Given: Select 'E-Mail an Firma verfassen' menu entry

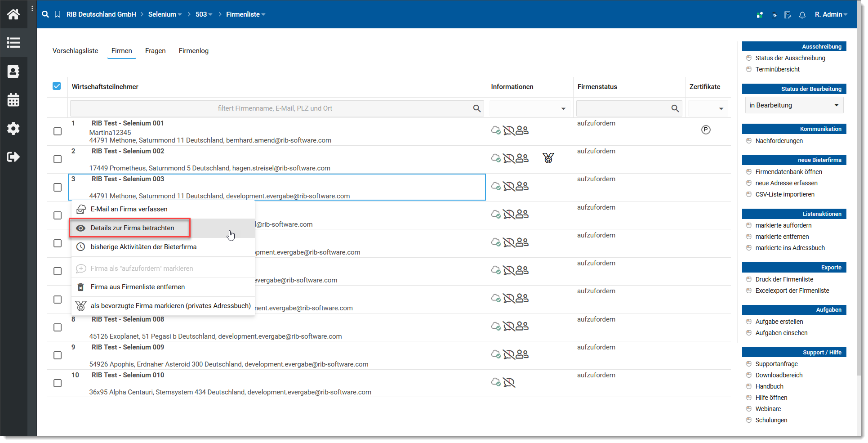Looking at the screenshot, I should [163, 209].
